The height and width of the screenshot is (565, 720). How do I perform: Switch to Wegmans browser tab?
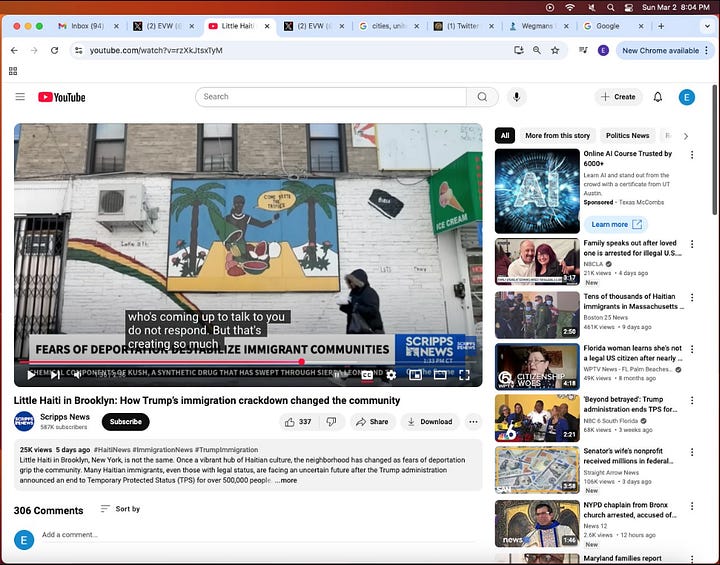tap(538, 26)
